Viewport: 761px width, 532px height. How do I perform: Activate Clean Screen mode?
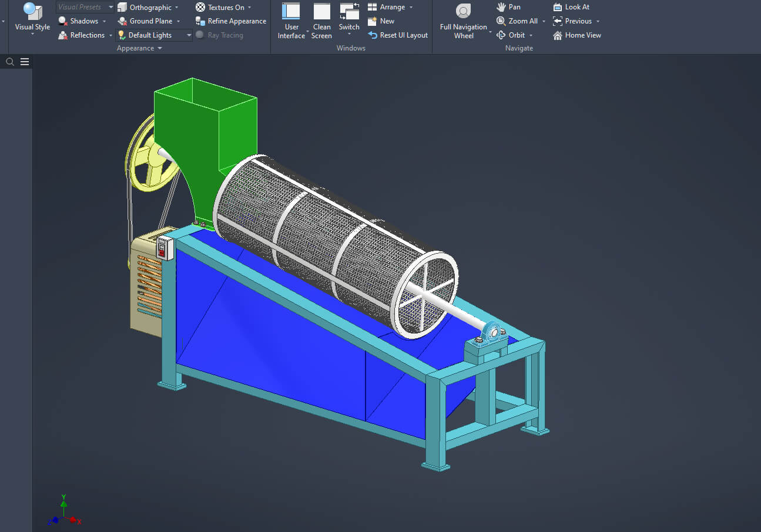(x=321, y=21)
